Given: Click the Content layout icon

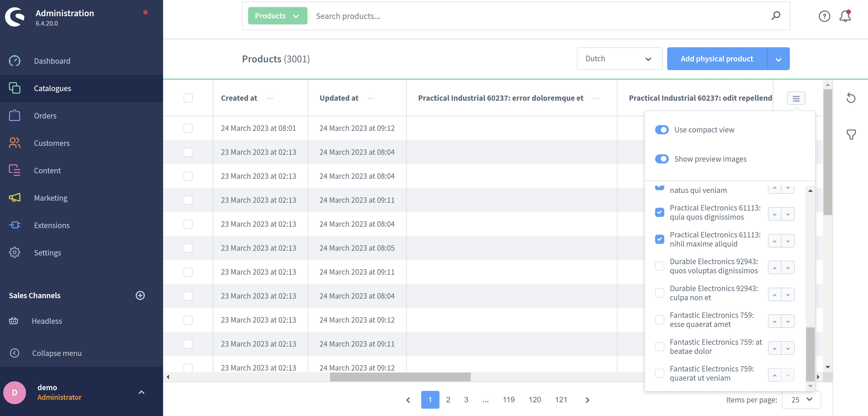Looking at the screenshot, I should [14, 171].
